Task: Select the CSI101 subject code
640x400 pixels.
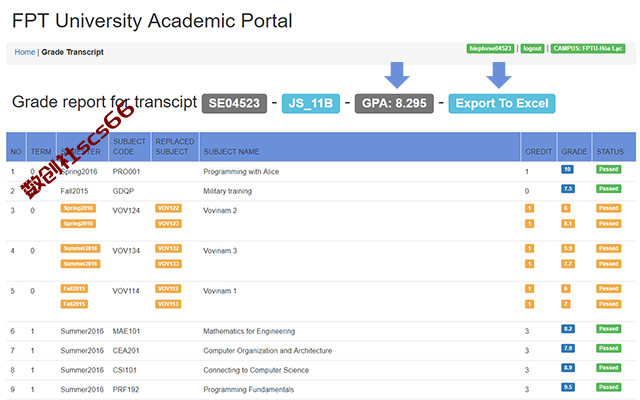Action: (x=124, y=370)
